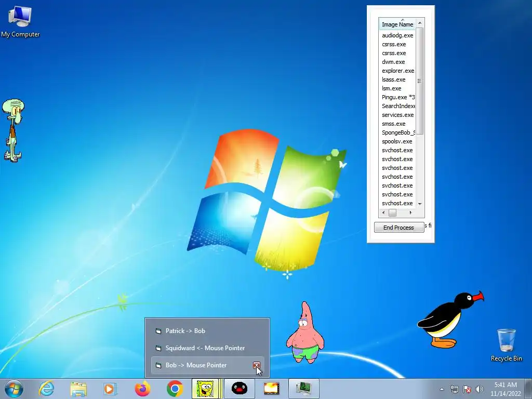Viewport: 532px width, 399px height.
Task: Select the smss.exe process
Action: [397, 124]
